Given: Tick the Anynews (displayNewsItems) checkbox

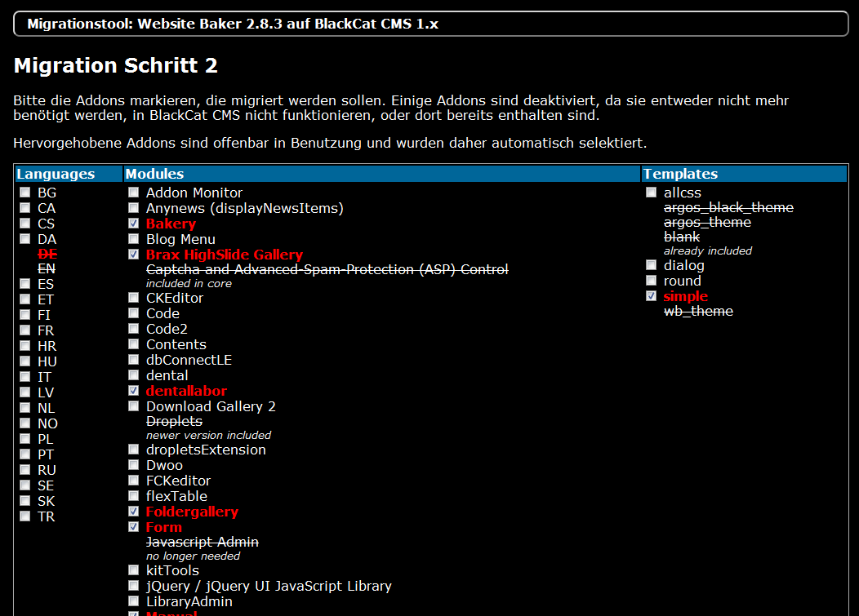Looking at the screenshot, I should pyautogui.click(x=134, y=207).
